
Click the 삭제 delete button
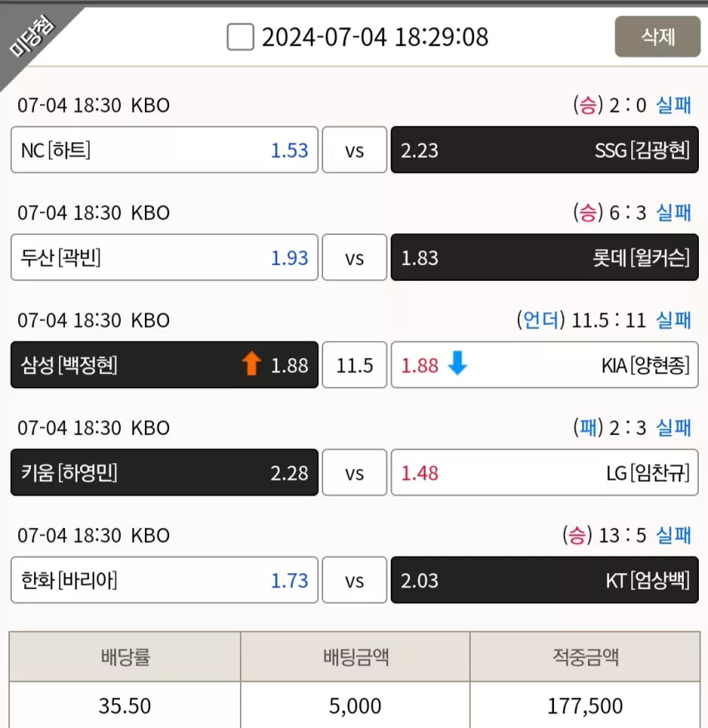[x=657, y=37]
